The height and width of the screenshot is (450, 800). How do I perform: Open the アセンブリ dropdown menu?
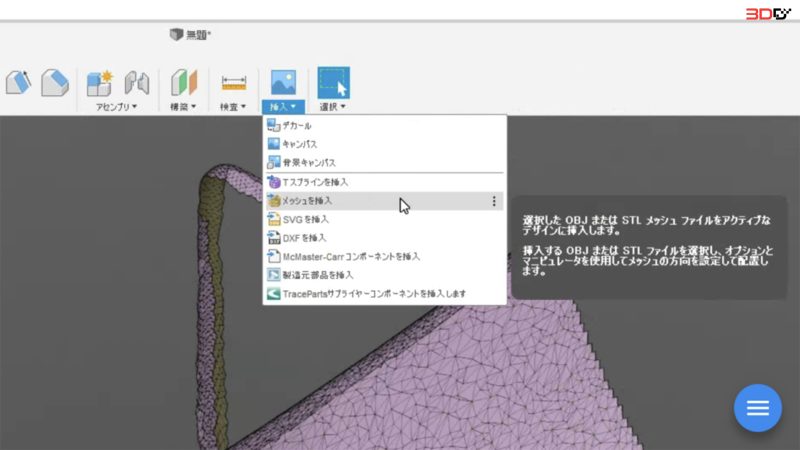[116, 107]
